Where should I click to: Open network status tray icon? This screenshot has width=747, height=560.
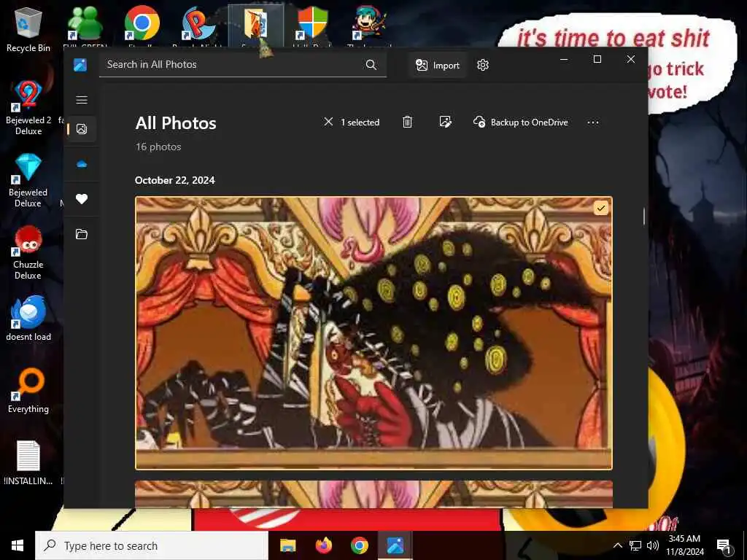click(x=635, y=545)
